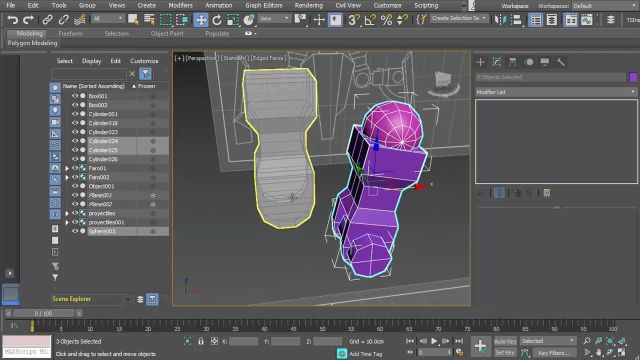Image resolution: width=640 pixels, height=360 pixels.
Task: Play the animation
Action: click(x=434, y=341)
